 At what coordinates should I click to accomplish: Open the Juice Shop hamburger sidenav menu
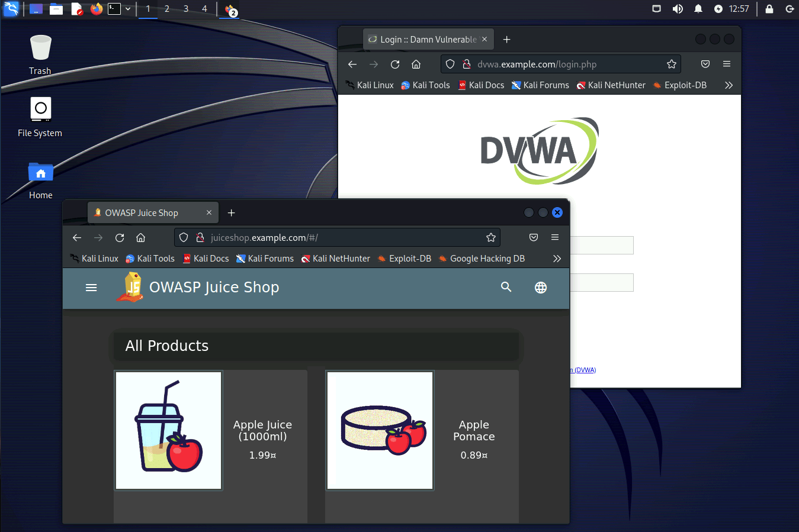pos(91,288)
